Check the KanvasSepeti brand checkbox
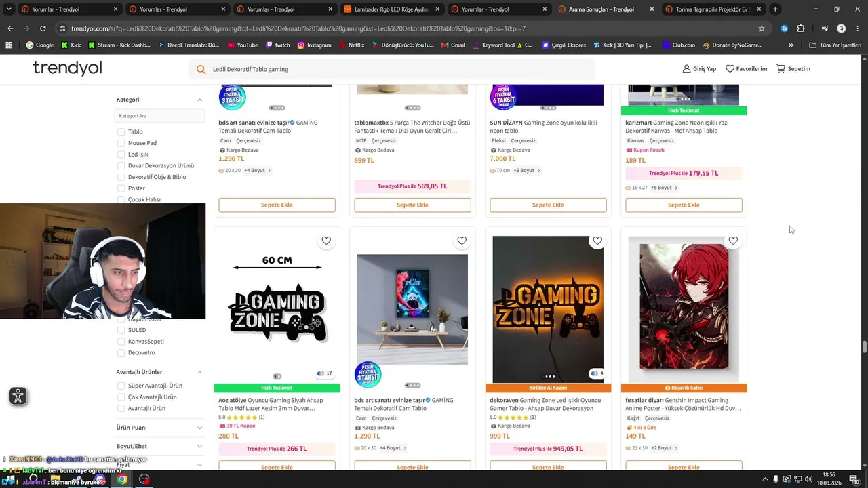Viewport: 868px width, 488px height. tap(121, 342)
